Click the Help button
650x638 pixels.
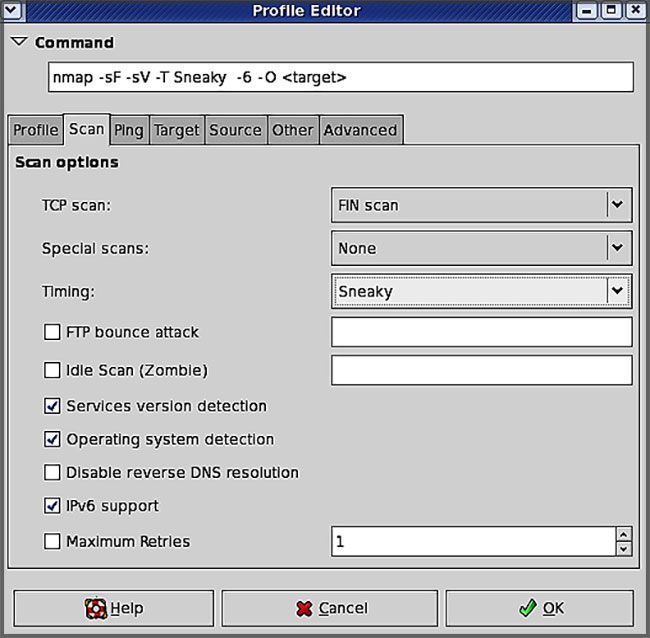[x=114, y=608]
